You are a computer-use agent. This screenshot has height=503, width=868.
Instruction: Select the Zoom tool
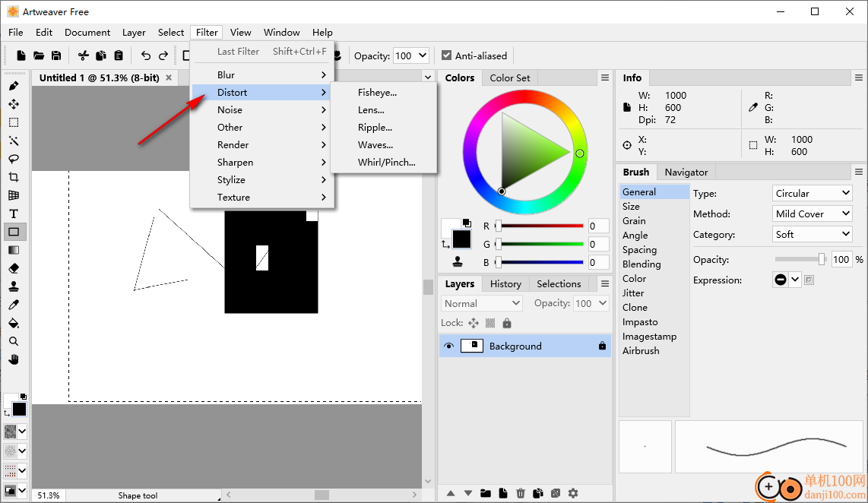[14, 341]
